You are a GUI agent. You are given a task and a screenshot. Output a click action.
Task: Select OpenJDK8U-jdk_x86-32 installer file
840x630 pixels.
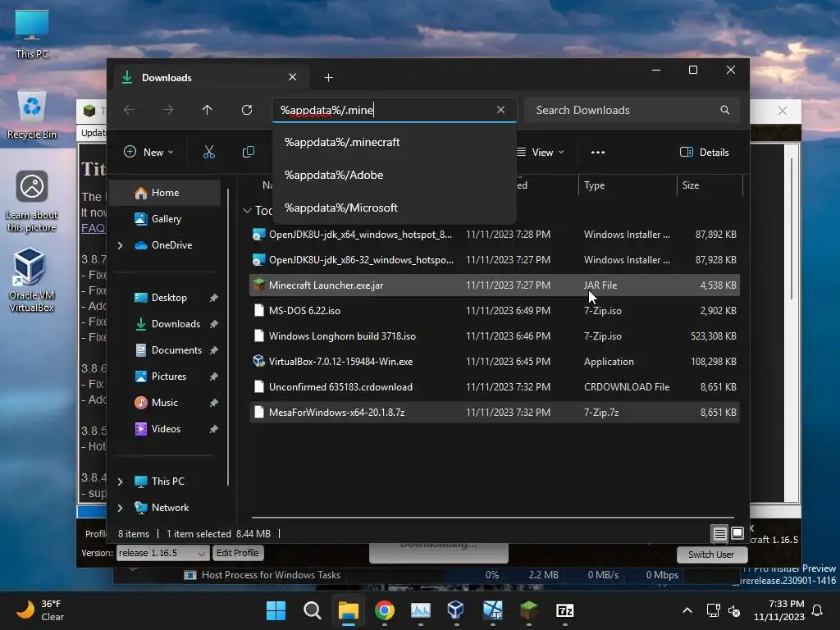pyautogui.click(x=495, y=260)
